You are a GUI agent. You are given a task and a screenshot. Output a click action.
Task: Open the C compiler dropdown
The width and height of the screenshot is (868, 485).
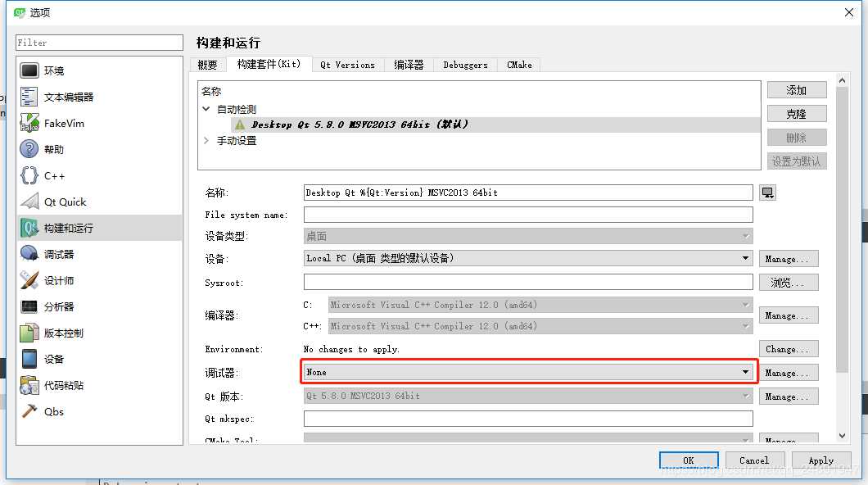tap(540, 305)
